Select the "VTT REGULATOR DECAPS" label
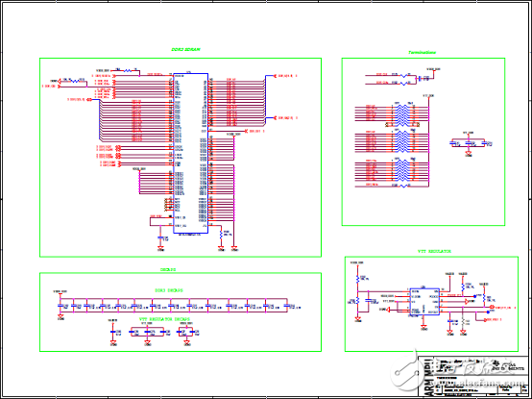The width and height of the screenshot is (532, 399). 164,319
